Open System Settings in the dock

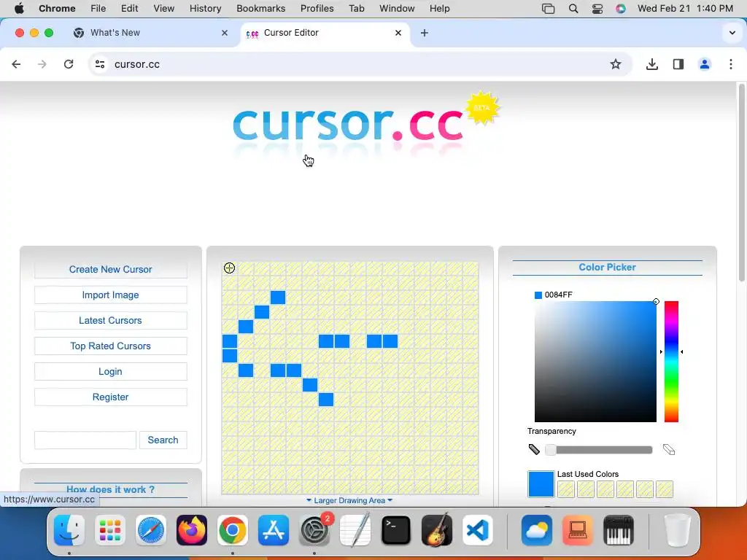[x=314, y=530]
